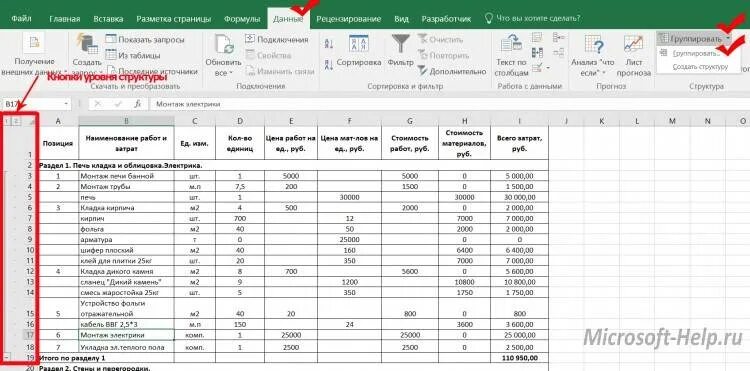Screen dimensions: 750x371
Task: Click the formula bar confirm checkmark
Action: click(x=117, y=103)
